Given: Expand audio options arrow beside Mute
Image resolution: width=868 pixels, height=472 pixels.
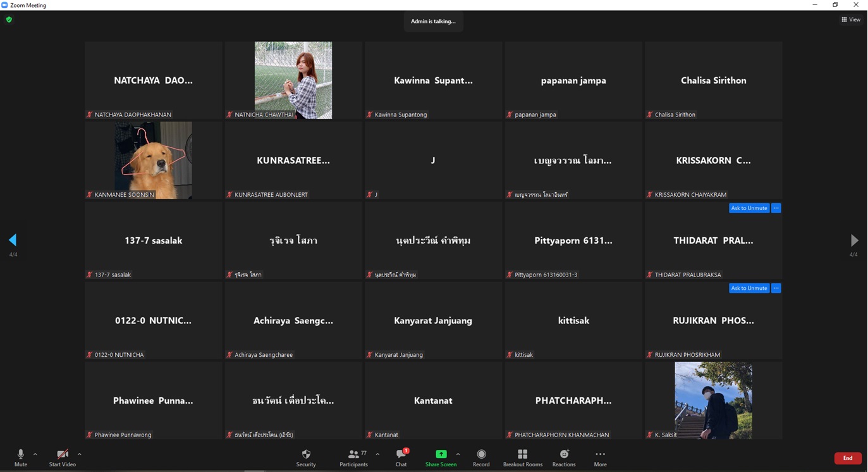Looking at the screenshot, I should [35, 454].
